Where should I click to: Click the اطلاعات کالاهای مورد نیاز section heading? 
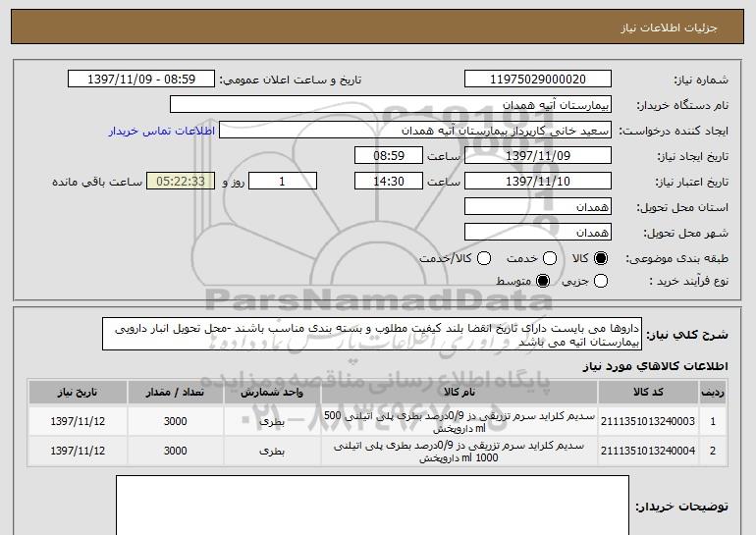click(x=655, y=366)
